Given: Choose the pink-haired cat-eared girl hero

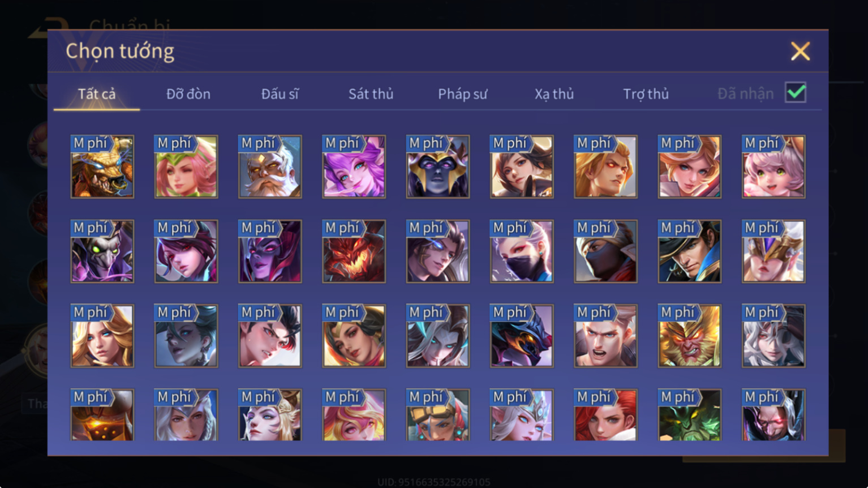Looking at the screenshot, I should pos(774,166).
